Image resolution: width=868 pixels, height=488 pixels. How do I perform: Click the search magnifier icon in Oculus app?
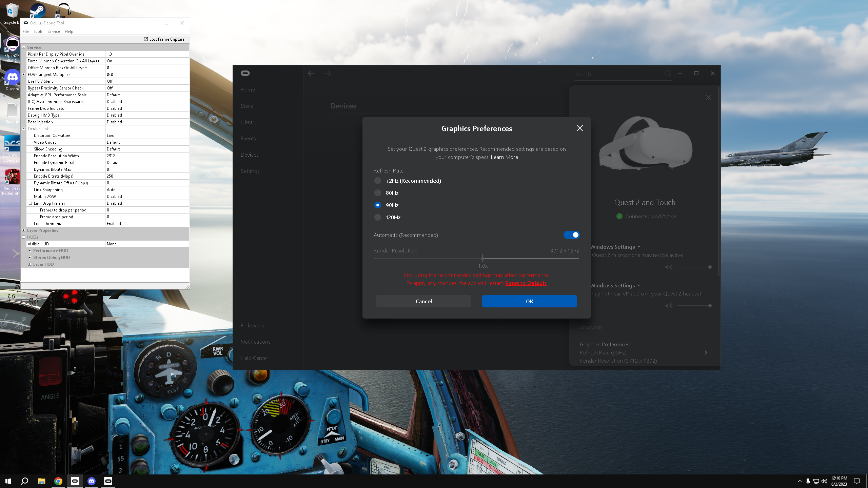(x=668, y=73)
